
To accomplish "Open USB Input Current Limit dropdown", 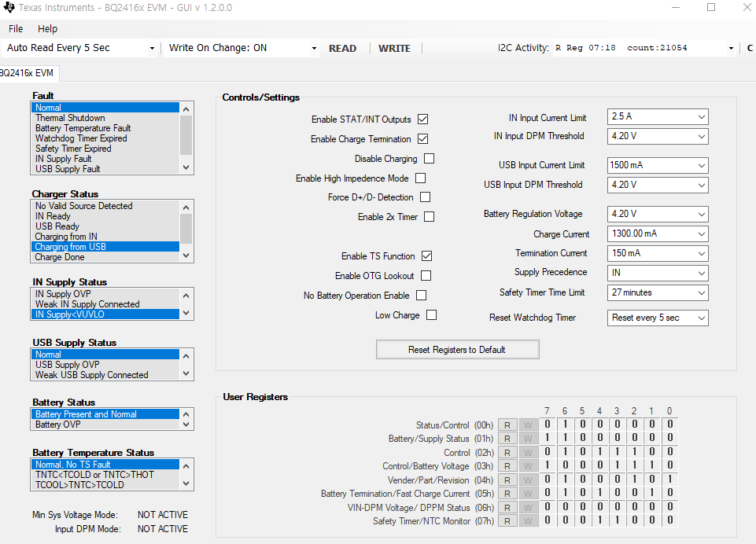I will click(x=658, y=165).
